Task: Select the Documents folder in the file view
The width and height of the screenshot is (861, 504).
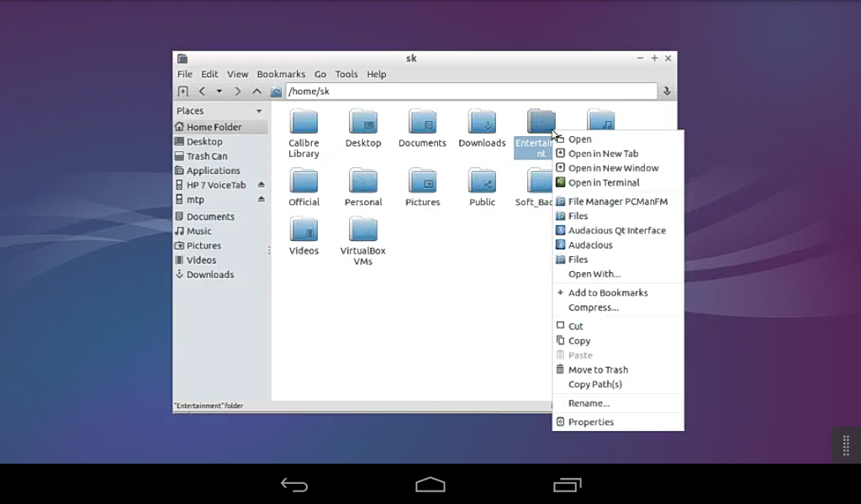Action: pyautogui.click(x=422, y=121)
